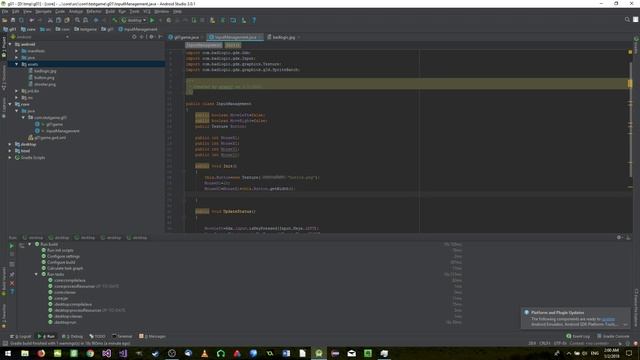Click the Visual Studio icon in the taskbar
This screenshot has width=640, height=360.
coord(107,353)
